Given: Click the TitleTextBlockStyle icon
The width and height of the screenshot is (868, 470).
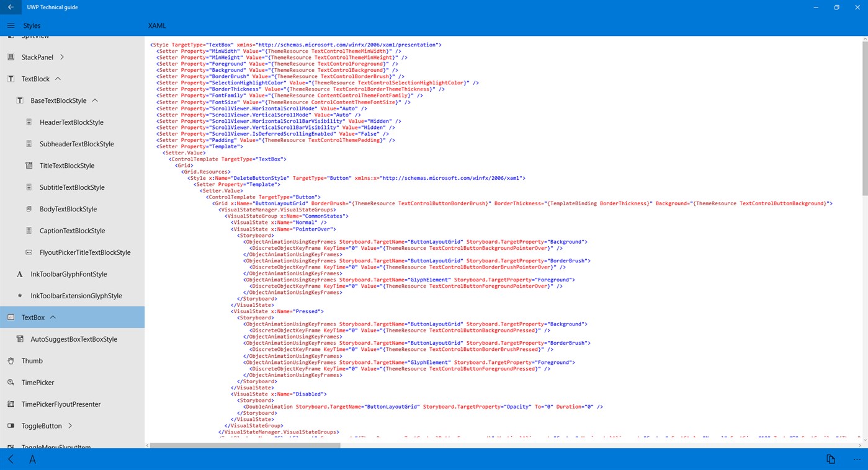Looking at the screenshot, I should tap(29, 166).
